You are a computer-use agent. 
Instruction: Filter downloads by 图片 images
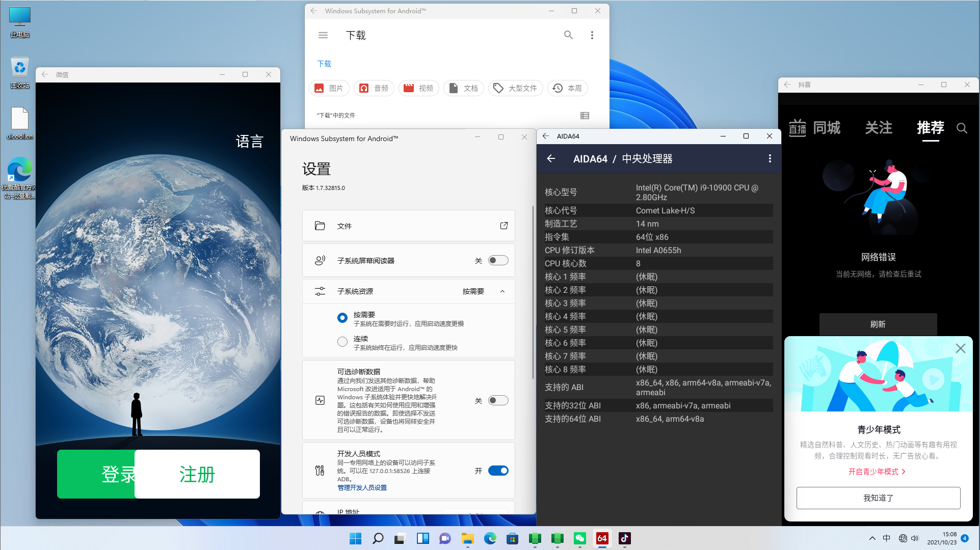point(329,88)
